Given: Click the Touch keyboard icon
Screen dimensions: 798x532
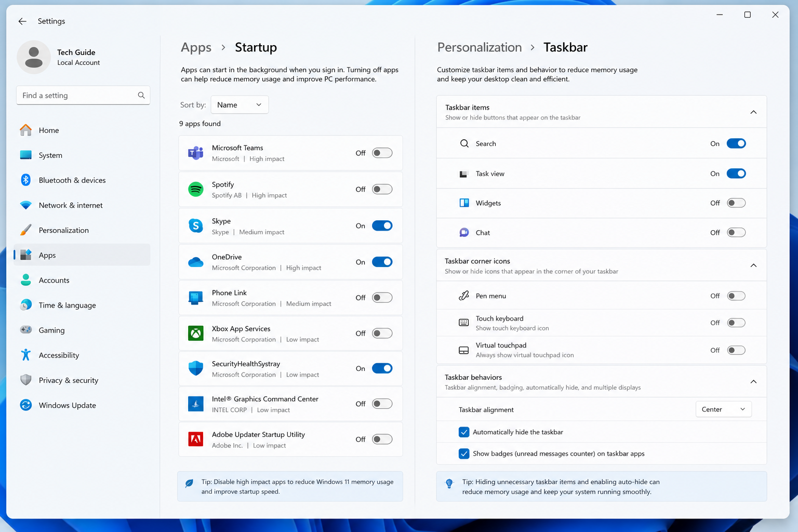Looking at the screenshot, I should click(x=464, y=323).
